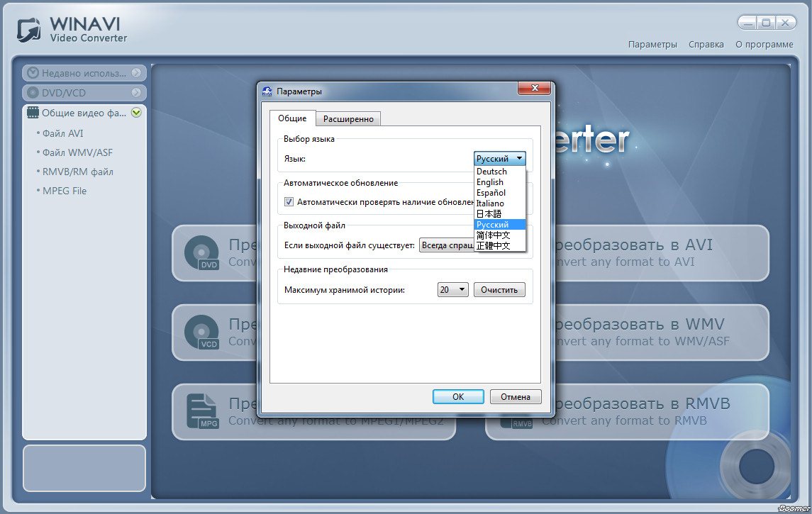Open the Справка menu in main window
The width and height of the screenshot is (812, 514).
coord(706,45)
